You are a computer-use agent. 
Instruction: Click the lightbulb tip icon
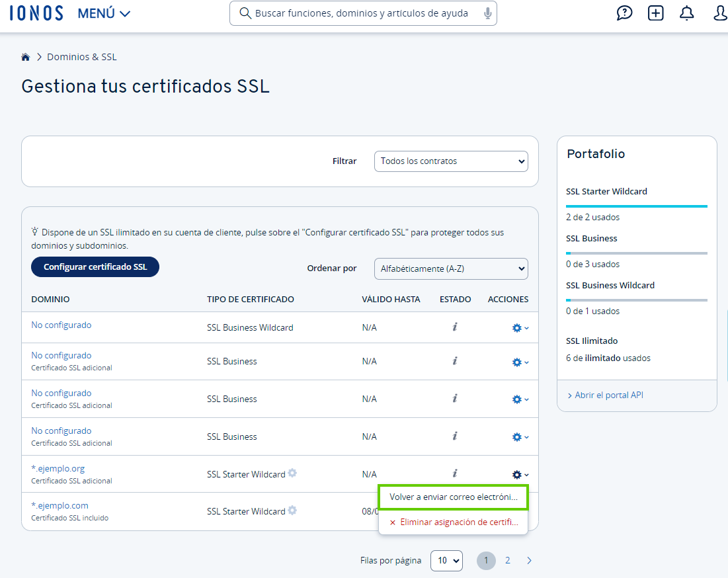coord(35,231)
